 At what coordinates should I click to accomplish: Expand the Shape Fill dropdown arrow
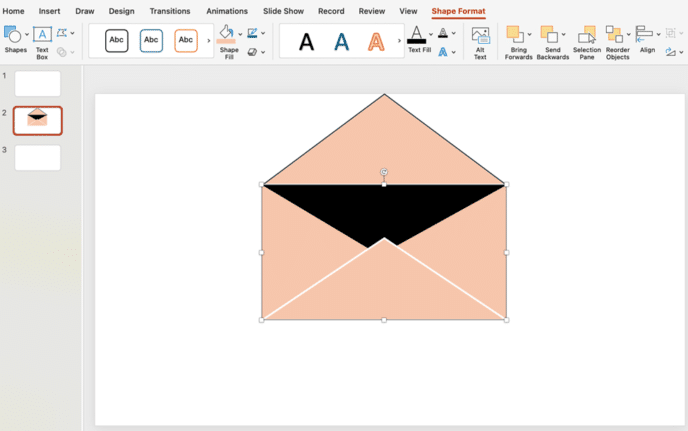[x=240, y=34]
